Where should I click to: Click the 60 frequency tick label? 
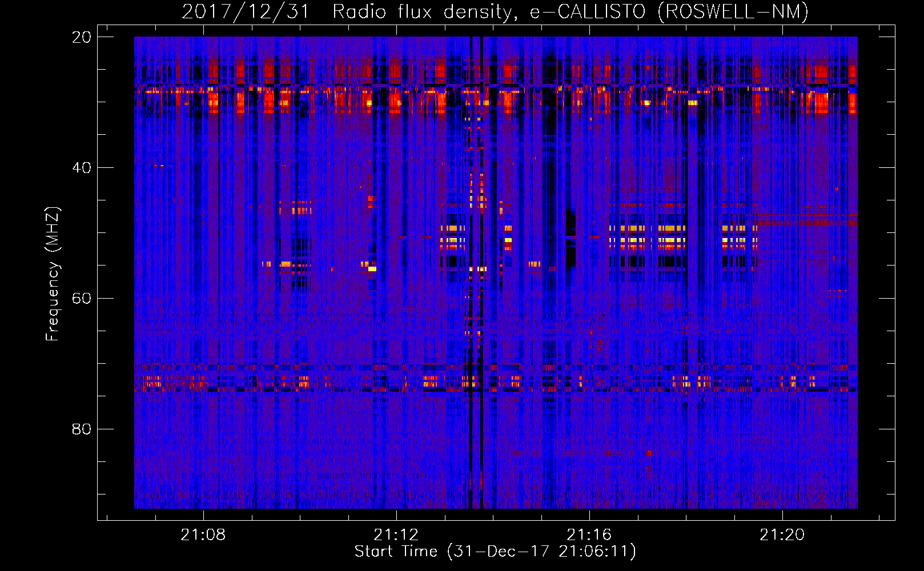(81, 299)
